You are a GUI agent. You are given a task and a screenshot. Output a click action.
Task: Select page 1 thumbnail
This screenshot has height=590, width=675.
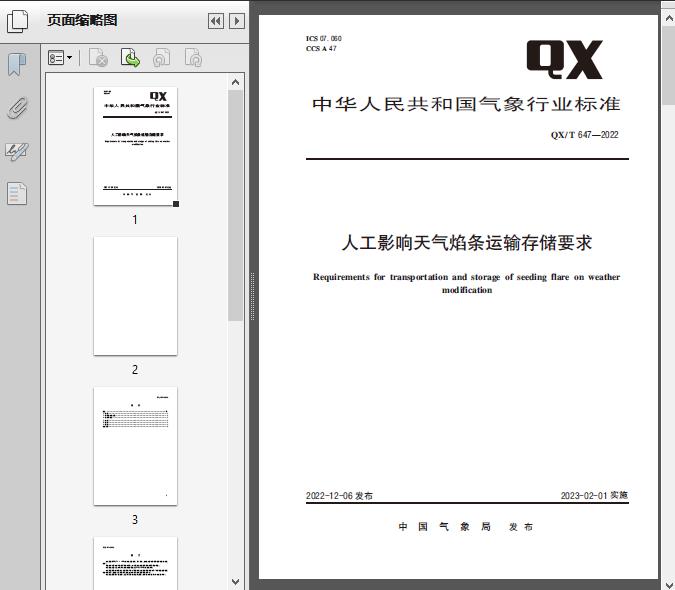coord(135,146)
